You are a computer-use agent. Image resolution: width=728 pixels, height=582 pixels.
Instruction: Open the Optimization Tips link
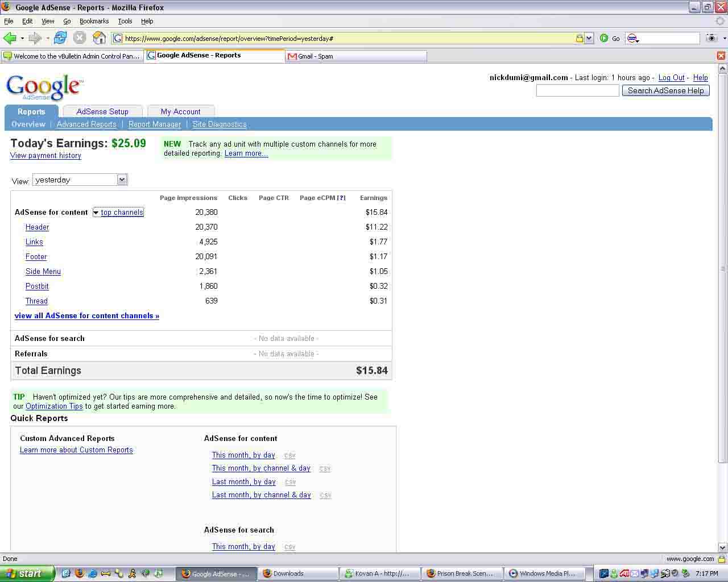(54, 406)
